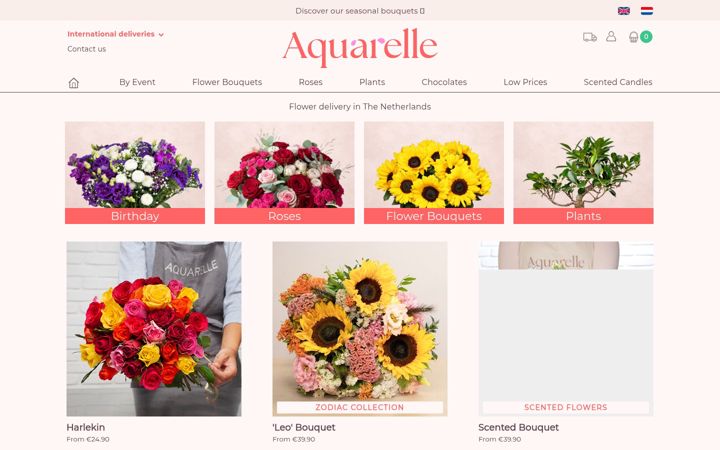View the 'Leo' Bouquet product image

pos(360,329)
